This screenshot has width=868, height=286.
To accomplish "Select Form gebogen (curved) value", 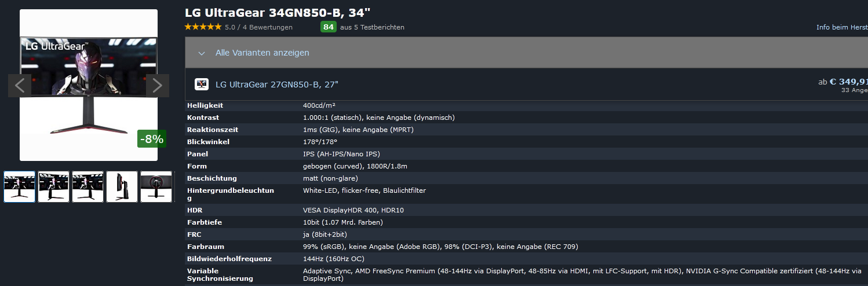I will (x=355, y=166).
